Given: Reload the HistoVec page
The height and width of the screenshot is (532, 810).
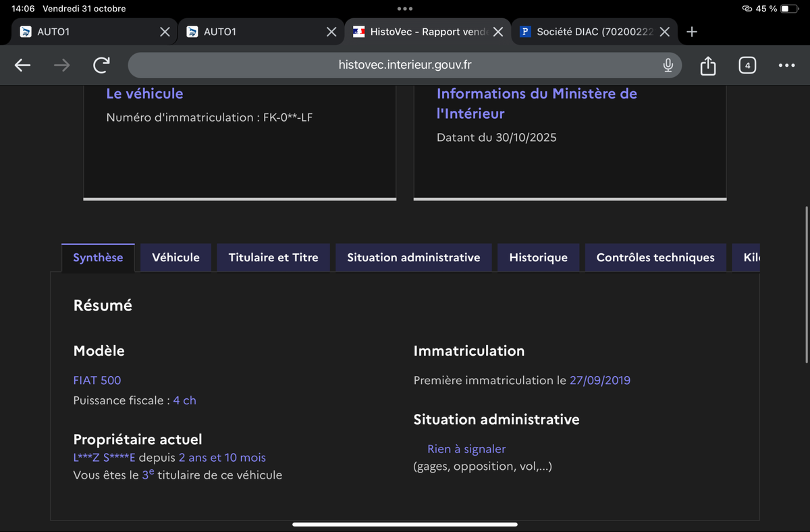Looking at the screenshot, I should 101,65.
